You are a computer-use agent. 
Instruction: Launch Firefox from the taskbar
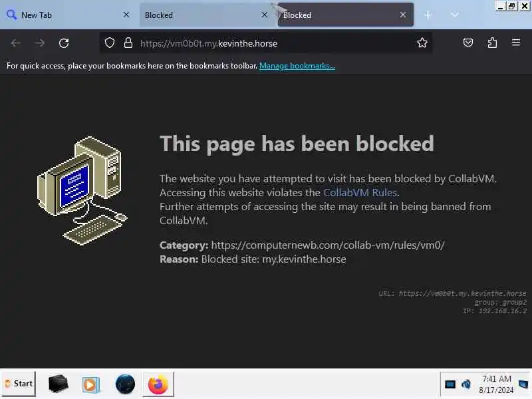pos(158,384)
